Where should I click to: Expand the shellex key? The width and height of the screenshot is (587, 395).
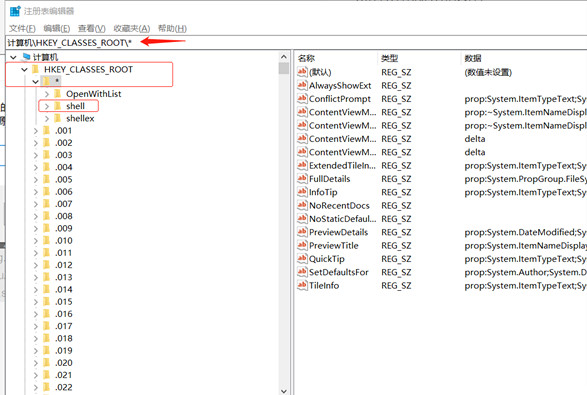pyautogui.click(x=47, y=119)
